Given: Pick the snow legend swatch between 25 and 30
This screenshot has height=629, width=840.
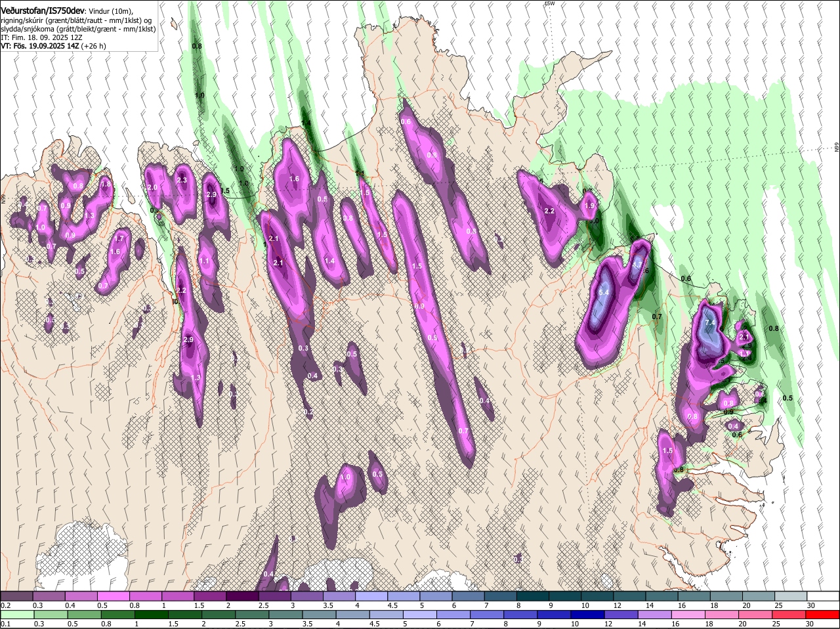Looking at the screenshot, I should 791,596.
